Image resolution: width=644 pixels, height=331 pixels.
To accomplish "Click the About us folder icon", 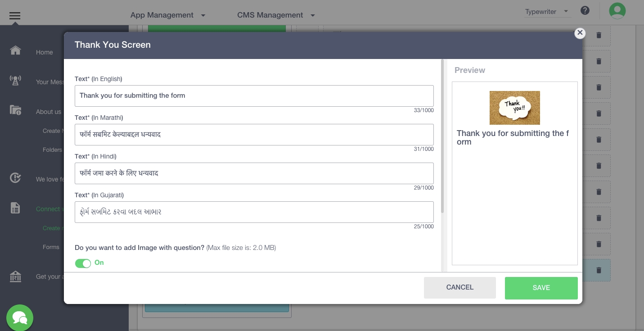I will pyautogui.click(x=15, y=110).
